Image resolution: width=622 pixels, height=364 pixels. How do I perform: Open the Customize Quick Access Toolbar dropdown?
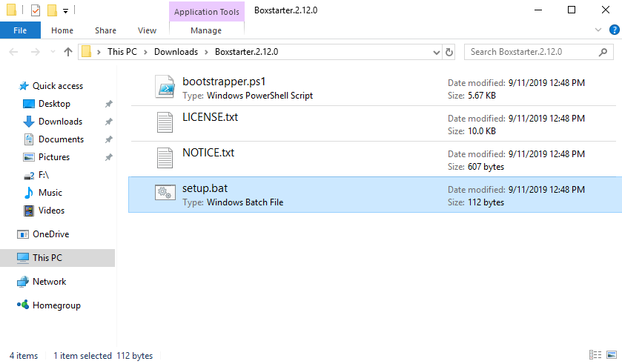pyautogui.click(x=65, y=10)
